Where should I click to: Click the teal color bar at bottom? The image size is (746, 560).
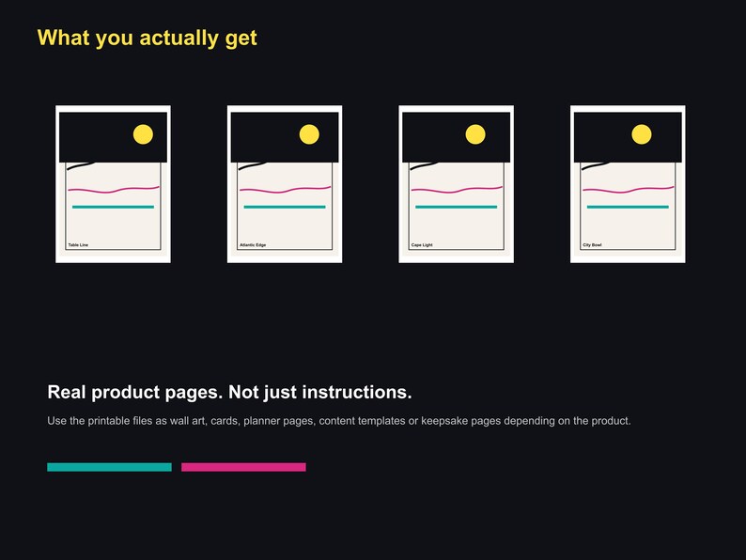coord(109,467)
